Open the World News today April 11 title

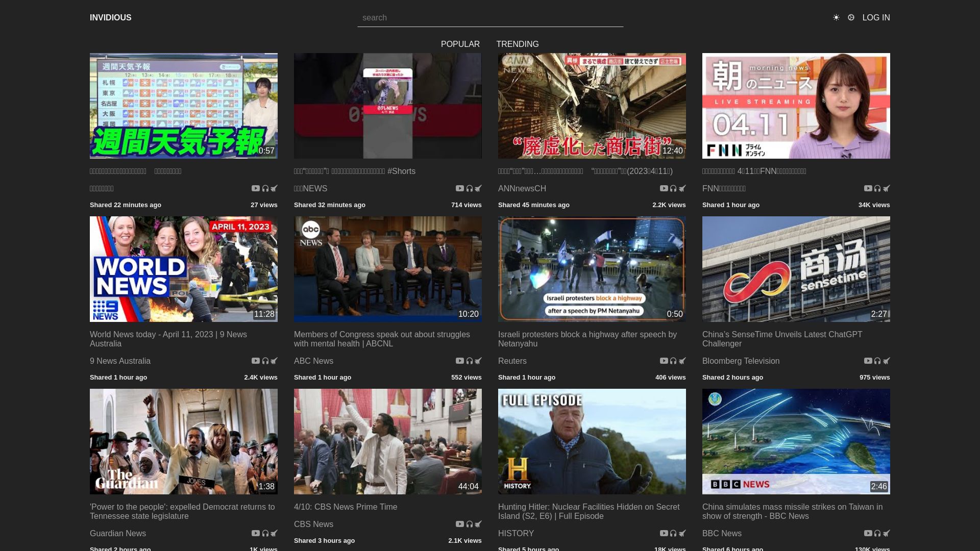click(168, 339)
